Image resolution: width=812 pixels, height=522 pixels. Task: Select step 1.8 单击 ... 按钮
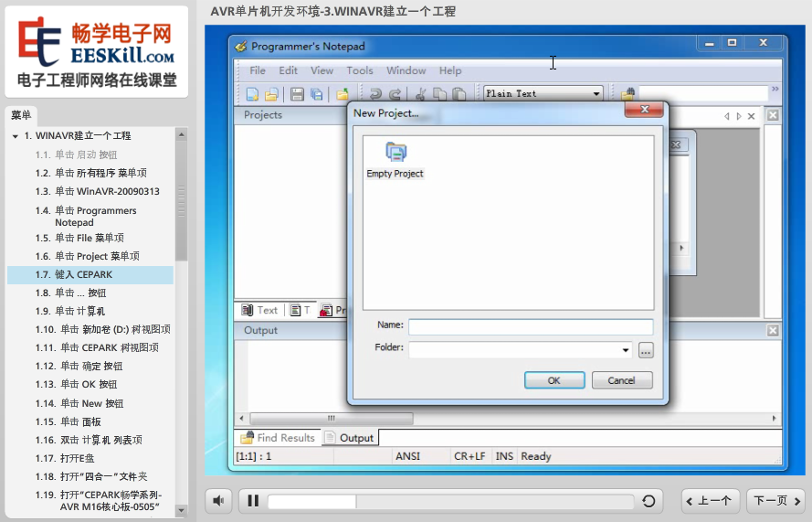[x=70, y=293]
